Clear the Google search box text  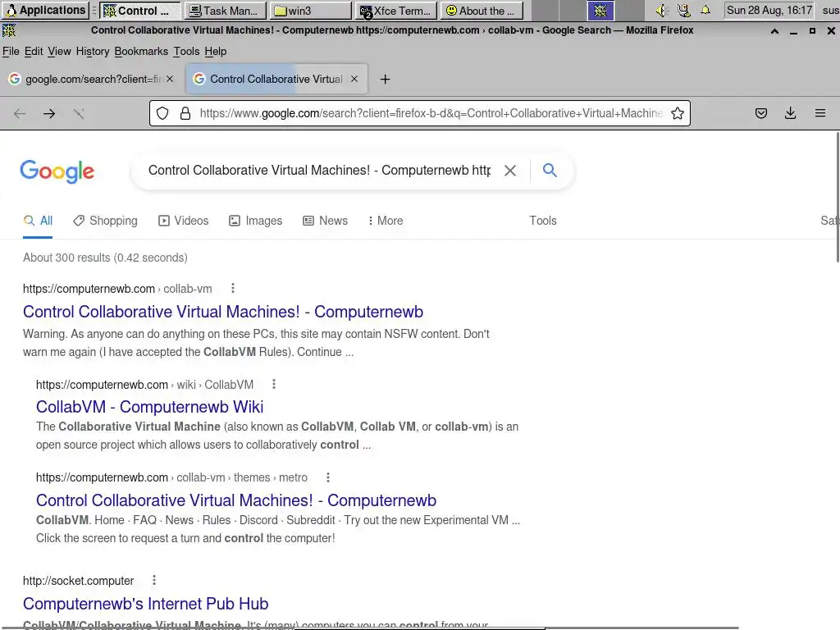tap(510, 171)
